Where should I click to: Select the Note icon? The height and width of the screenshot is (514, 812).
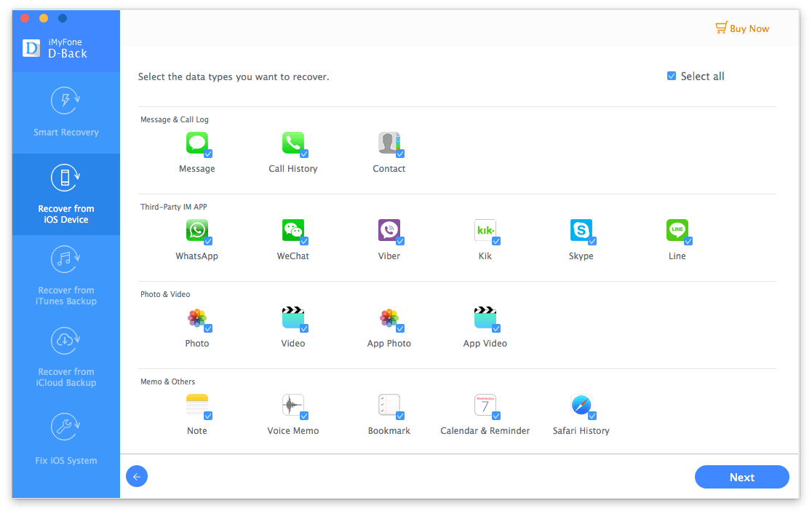point(196,405)
